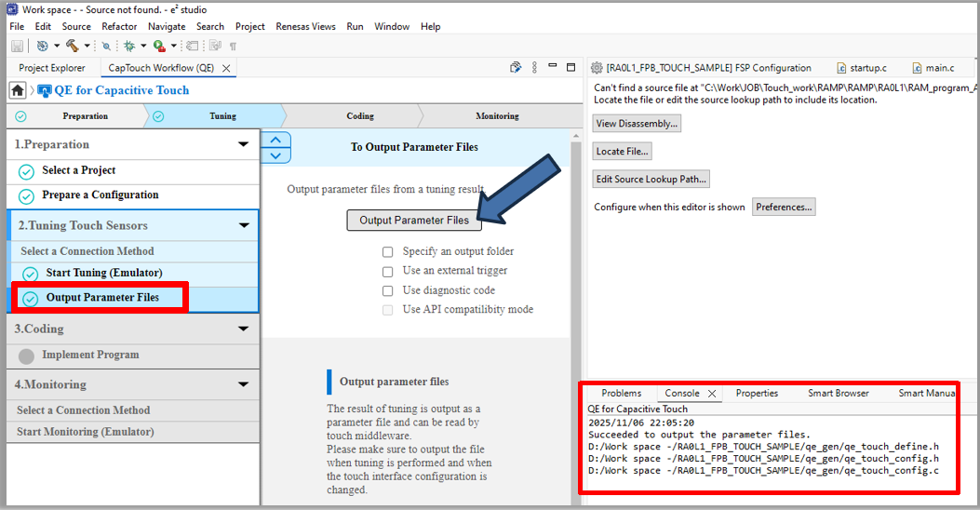
Task: Switch to the Project Explorer tab
Action: pyautogui.click(x=52, y=68)
